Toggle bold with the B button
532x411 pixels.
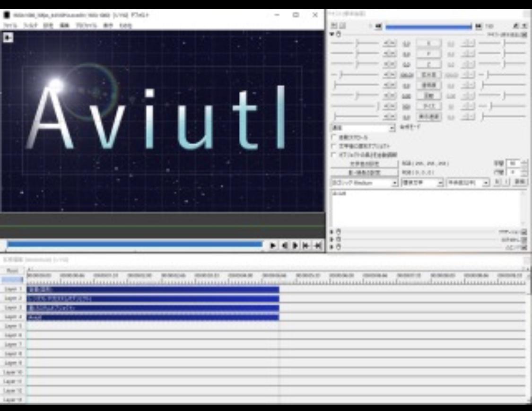(497, 182)
